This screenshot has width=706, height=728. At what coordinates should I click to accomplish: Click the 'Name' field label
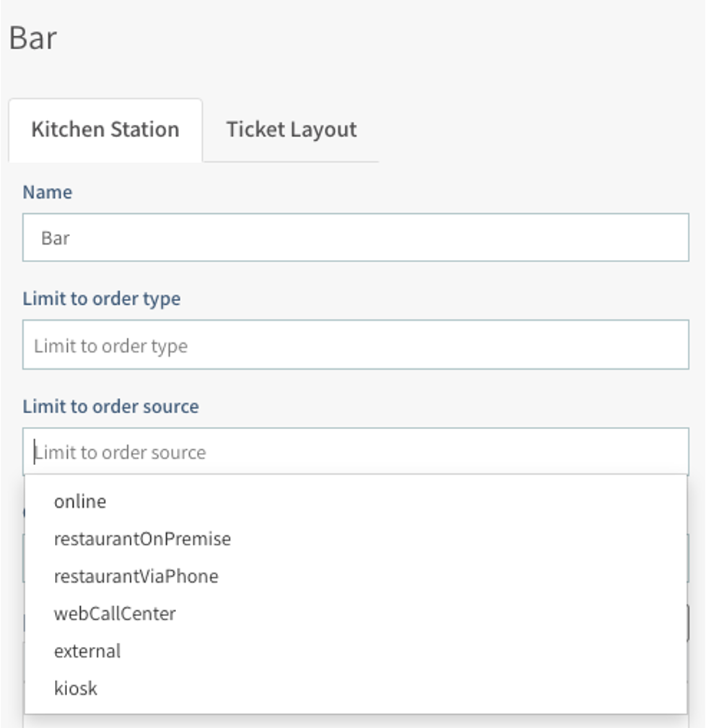click(x=48, y=192)
